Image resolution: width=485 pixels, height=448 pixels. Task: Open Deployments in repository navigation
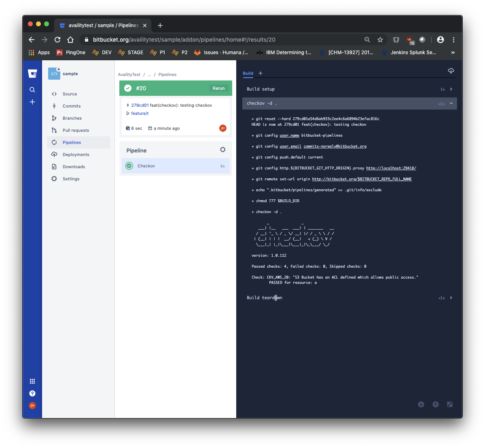coord(78,154)
